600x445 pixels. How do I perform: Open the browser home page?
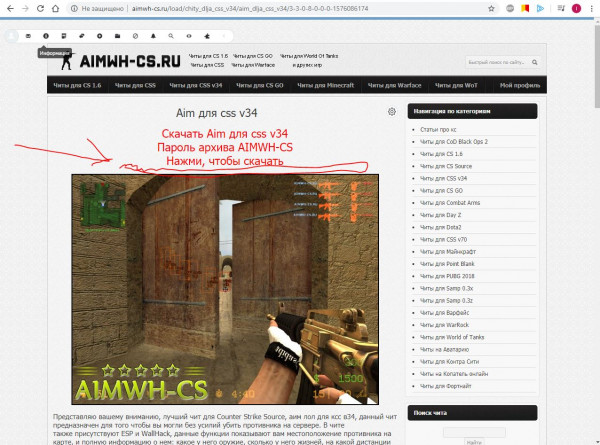[55, 8]
